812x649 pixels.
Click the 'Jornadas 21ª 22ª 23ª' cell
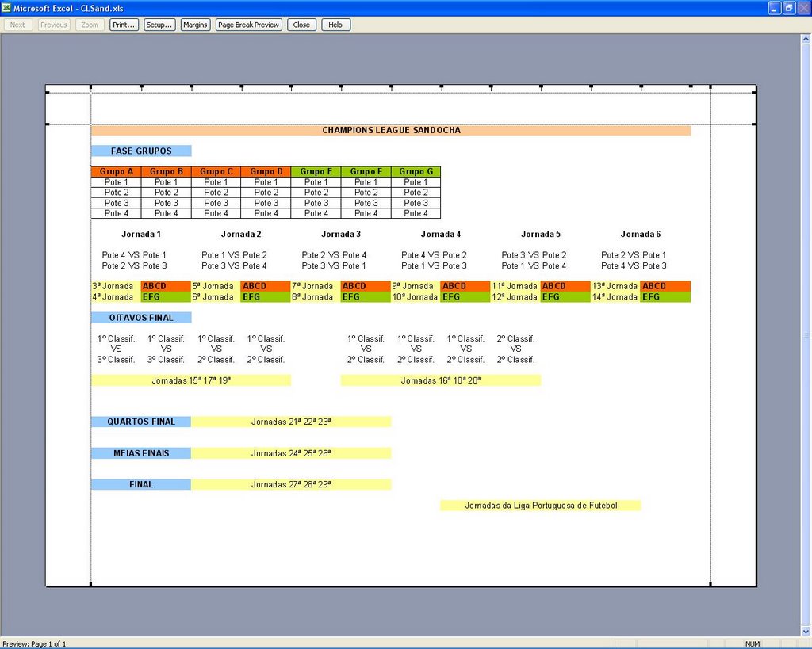pos(291,422)
